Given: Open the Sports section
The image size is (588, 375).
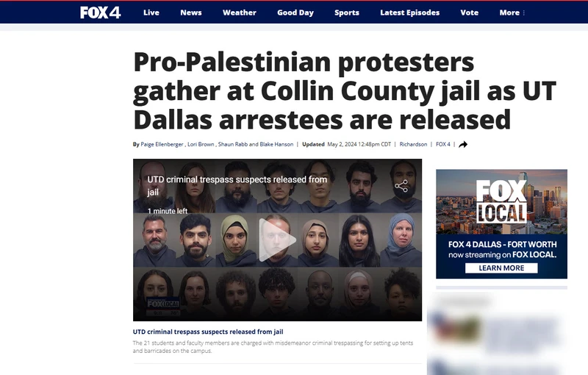Looking at the screenshot, I should click(x=347, y=12).
